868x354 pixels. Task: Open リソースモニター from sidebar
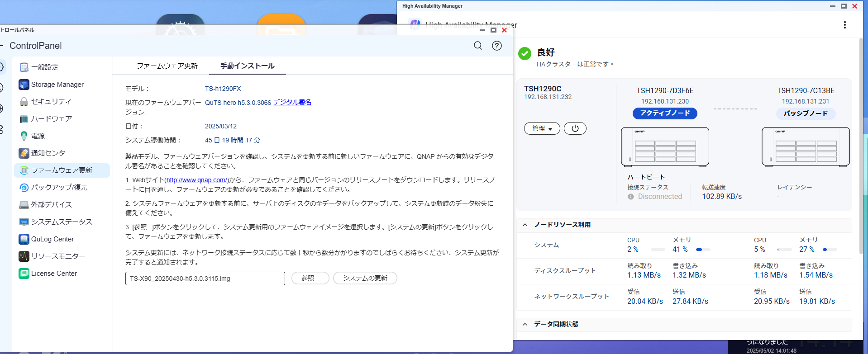(61, 256)
